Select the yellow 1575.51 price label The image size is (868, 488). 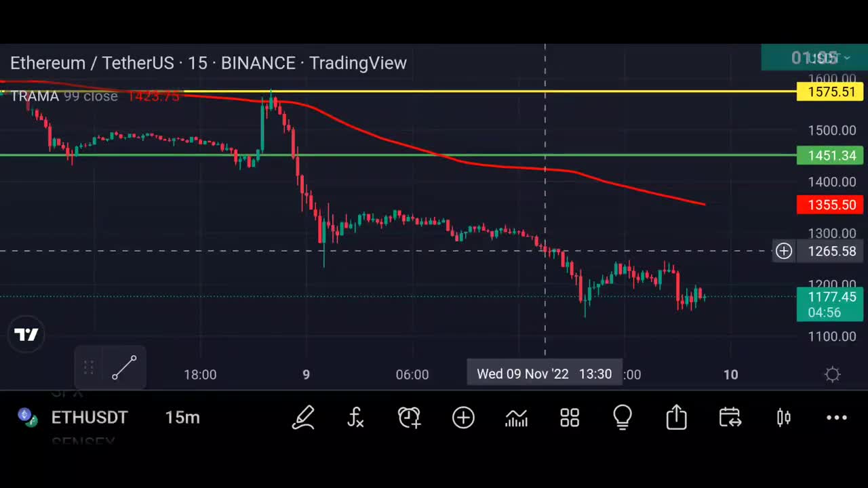(x=831, y=91)
